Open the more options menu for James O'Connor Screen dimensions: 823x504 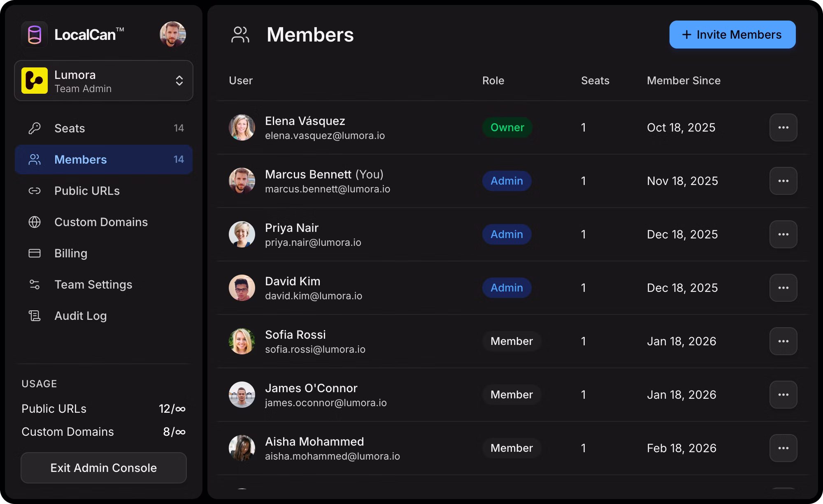pos(783,395)
